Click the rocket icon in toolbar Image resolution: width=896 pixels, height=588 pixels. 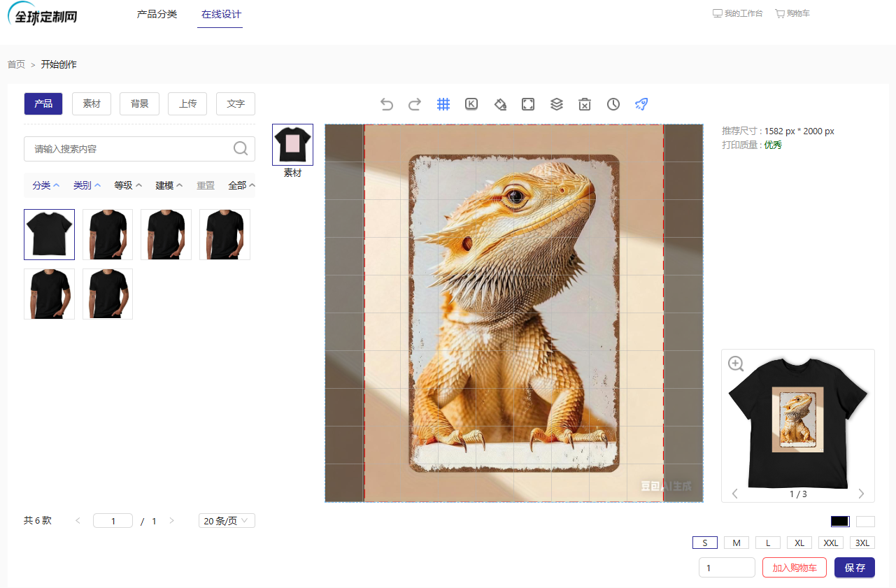(x=641, y=104)
